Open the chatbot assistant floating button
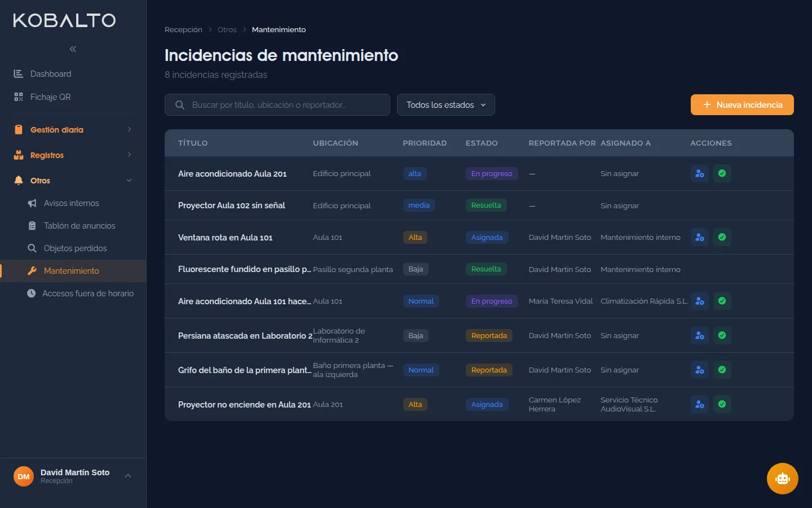This screenshot has width=812, height=508. (783, 479)
